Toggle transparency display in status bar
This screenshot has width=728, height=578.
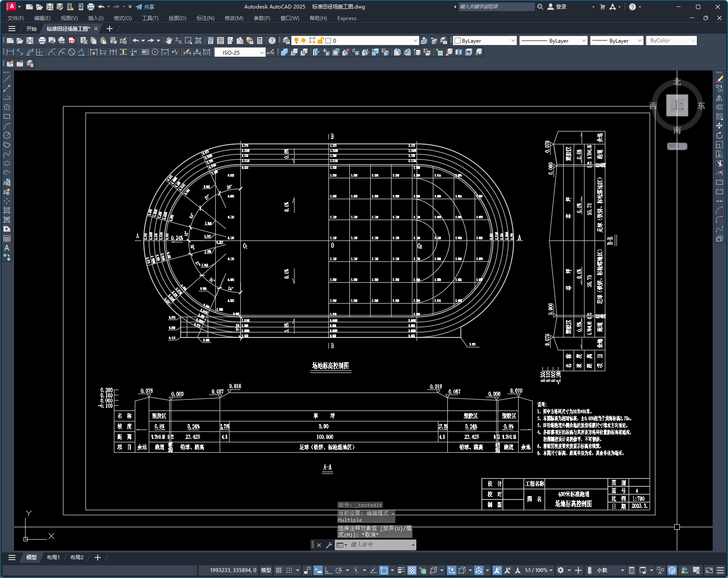tap(412, 570)
